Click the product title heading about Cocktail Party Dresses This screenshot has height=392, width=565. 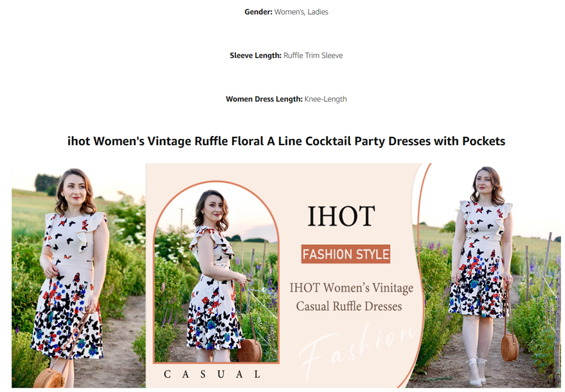click(x=286, y=141)
